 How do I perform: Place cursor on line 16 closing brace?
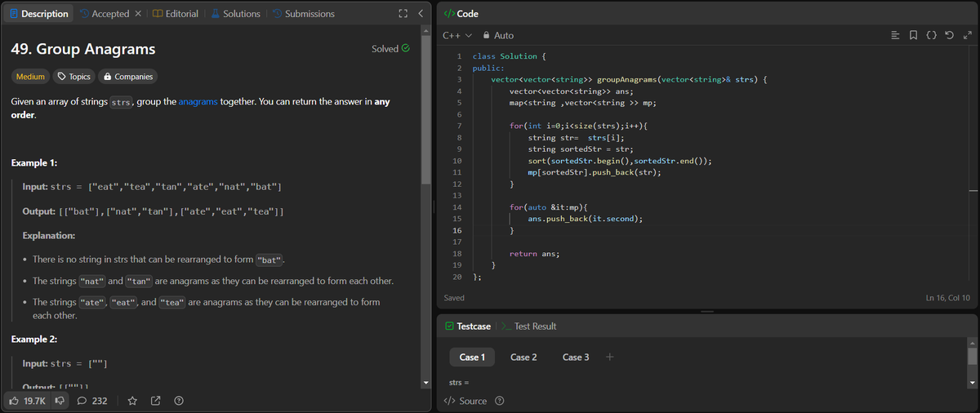point(512,231)
